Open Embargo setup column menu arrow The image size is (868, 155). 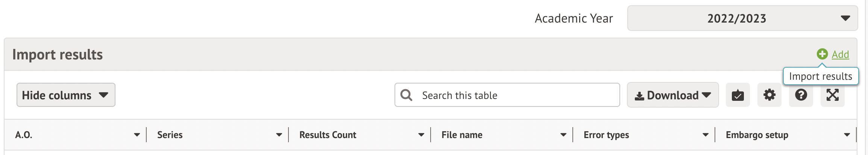847,135
